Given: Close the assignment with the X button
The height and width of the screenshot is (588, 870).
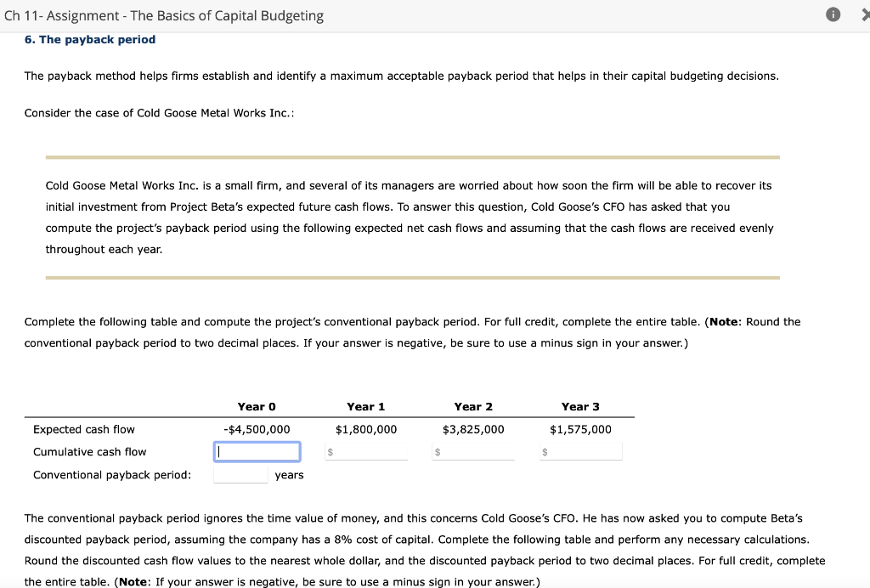Looking at the screenshot, I should click(x=866, y=15).
